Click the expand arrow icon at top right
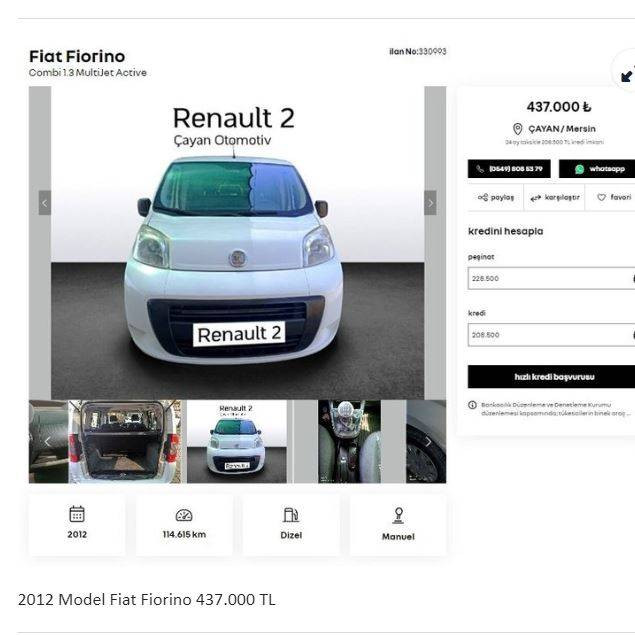This screenshot has width=635, height=635. 626,75
